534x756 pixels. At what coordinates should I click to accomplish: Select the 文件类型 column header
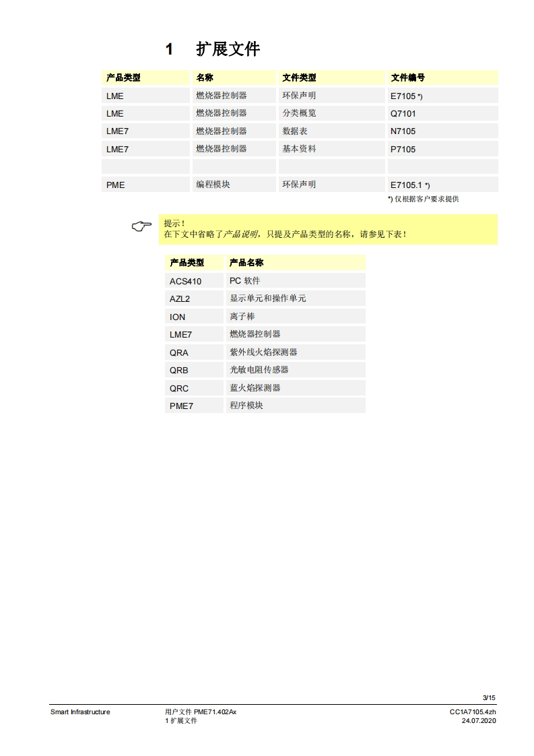(x=299, y=77)
